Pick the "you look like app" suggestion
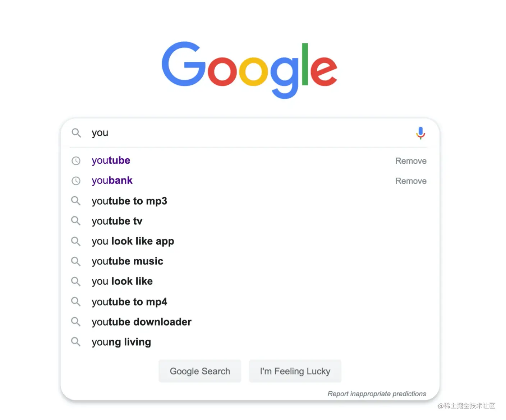This screenshot has height=420, width=506. coord(133,241)
